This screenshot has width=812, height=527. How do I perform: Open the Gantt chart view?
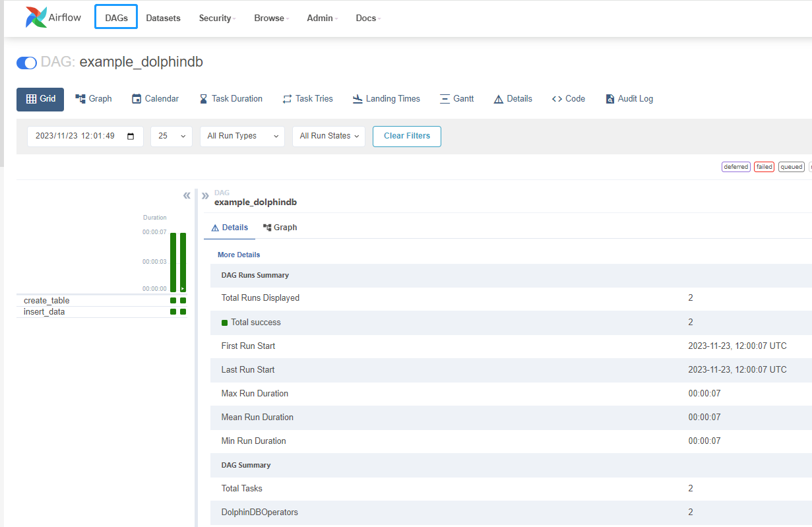click(x=456, y=99)
